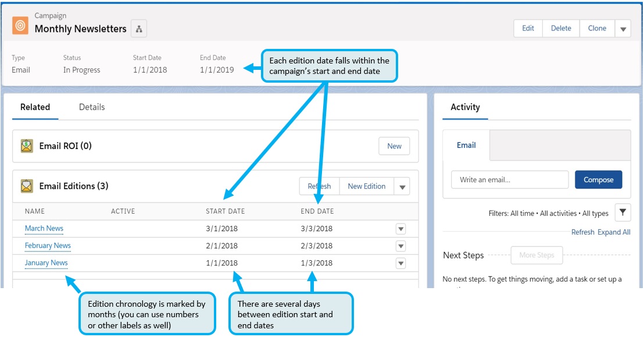Open March News row action menu
644x337 pixels.
point(400,229)
